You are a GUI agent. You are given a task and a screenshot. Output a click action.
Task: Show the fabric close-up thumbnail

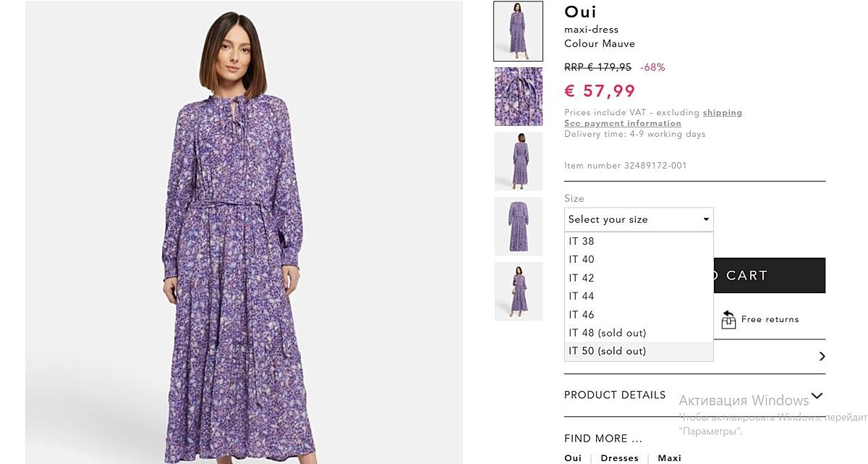pyautogui.click(x=518, y=96)
